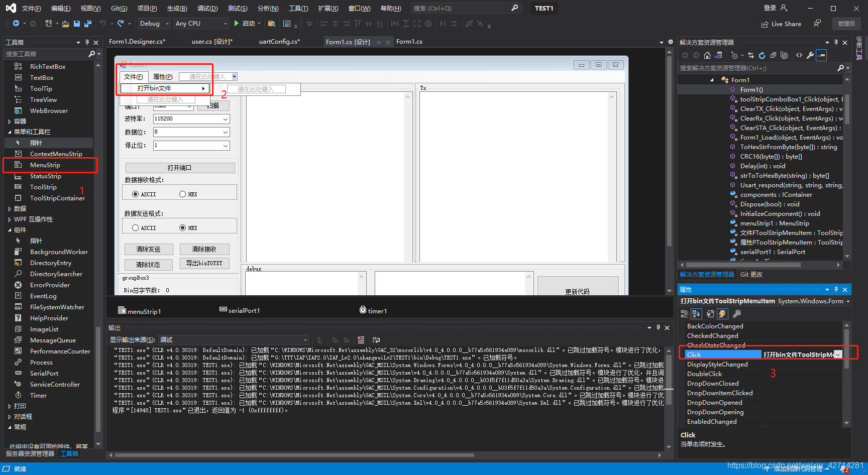
Task: Click Collapse All icon in Solution Explorer
Action: pyautogui.click(x=773, y=55)
